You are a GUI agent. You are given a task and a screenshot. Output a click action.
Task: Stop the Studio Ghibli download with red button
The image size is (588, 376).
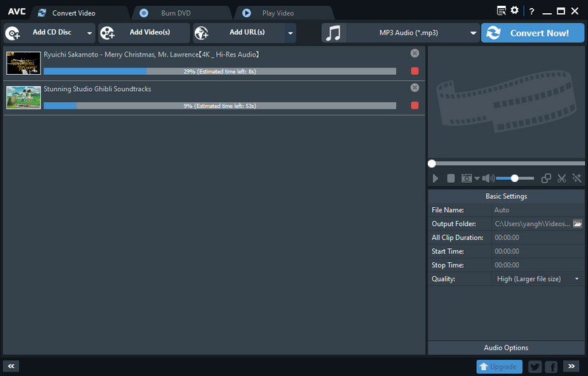click(415, 106)
